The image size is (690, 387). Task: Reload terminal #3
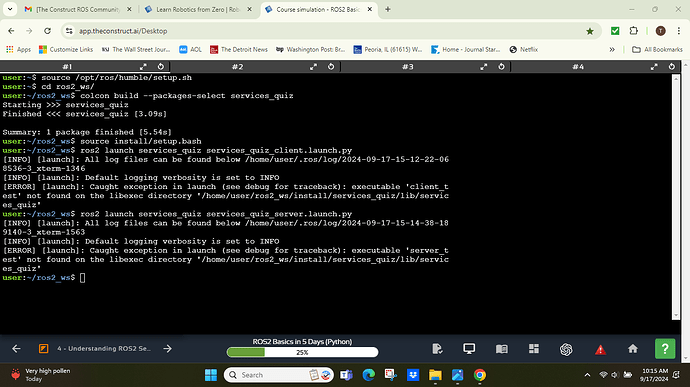pos(501,67)
